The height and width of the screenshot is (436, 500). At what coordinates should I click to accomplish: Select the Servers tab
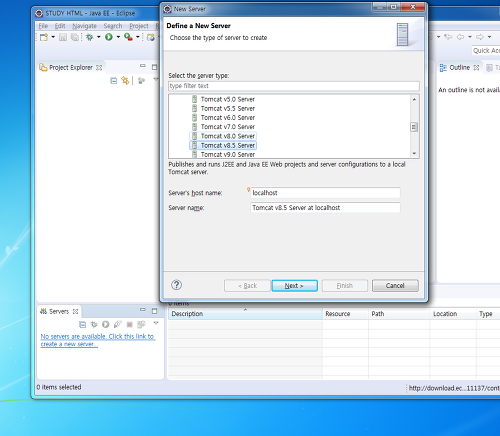[59, 311]
